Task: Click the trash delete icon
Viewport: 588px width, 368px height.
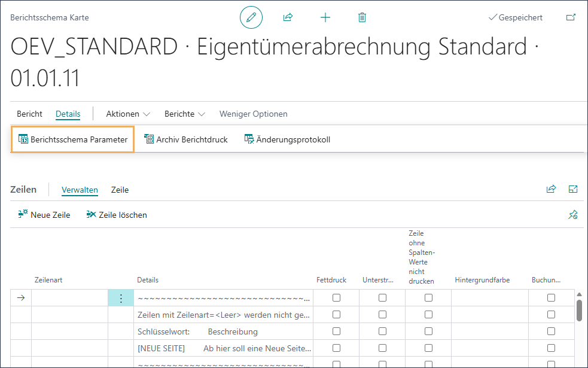Action: pos(362,17)
